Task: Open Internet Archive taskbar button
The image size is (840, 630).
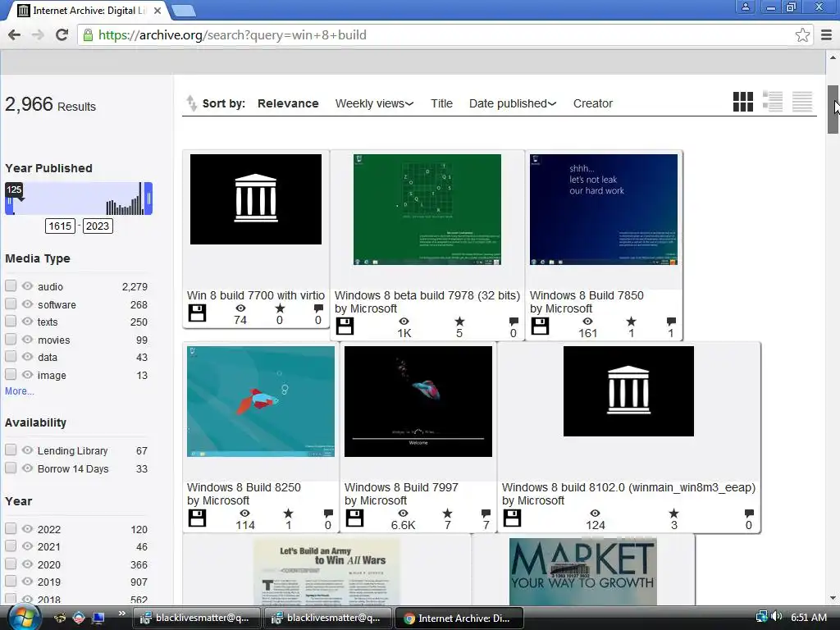Action: click(x=459, y=618)
